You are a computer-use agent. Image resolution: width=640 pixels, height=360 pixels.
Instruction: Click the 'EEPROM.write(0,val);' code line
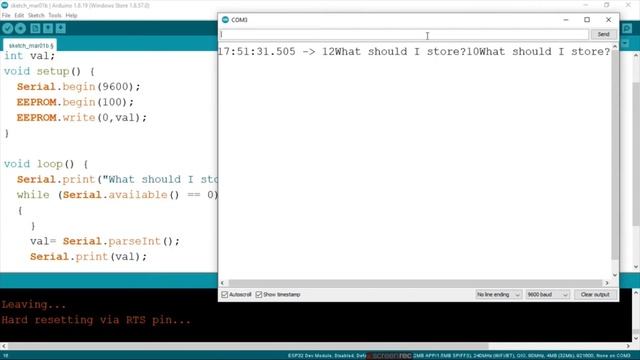click(x=82, y=118)
